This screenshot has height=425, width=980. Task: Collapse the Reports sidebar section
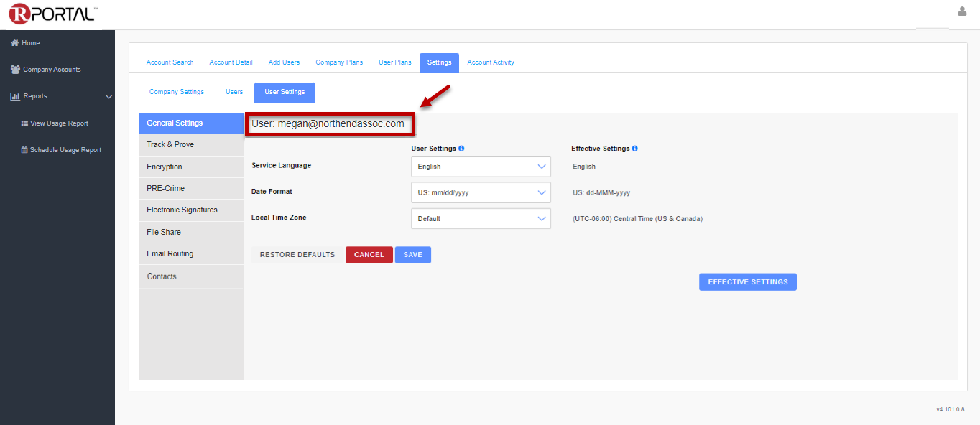pos(108,96)
